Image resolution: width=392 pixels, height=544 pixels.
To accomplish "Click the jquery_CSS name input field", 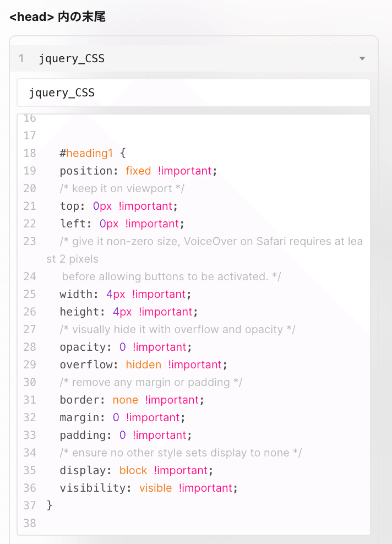I will (193, 93).
